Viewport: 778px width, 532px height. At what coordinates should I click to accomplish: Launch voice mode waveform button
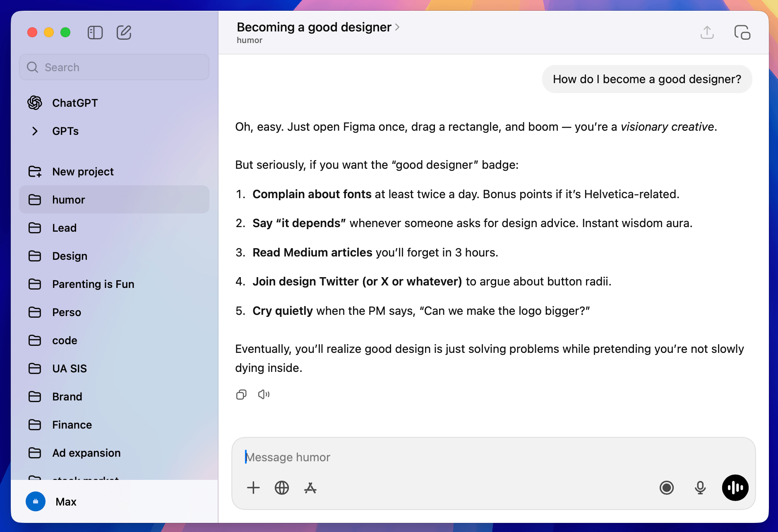tap(735, 488)
